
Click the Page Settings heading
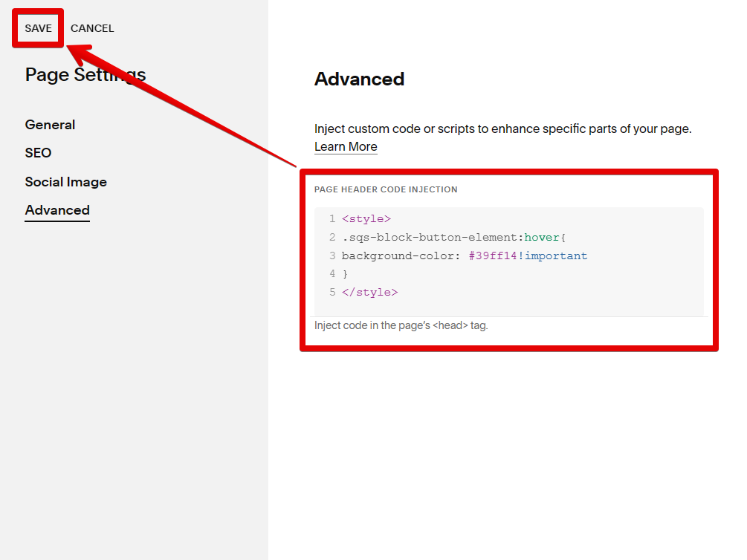click(x=85, y=74)
